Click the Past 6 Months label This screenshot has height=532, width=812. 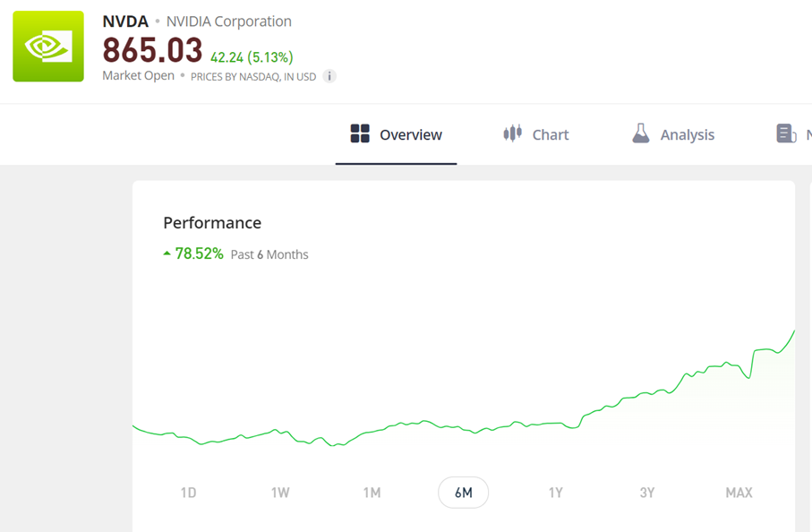[269, 254]
